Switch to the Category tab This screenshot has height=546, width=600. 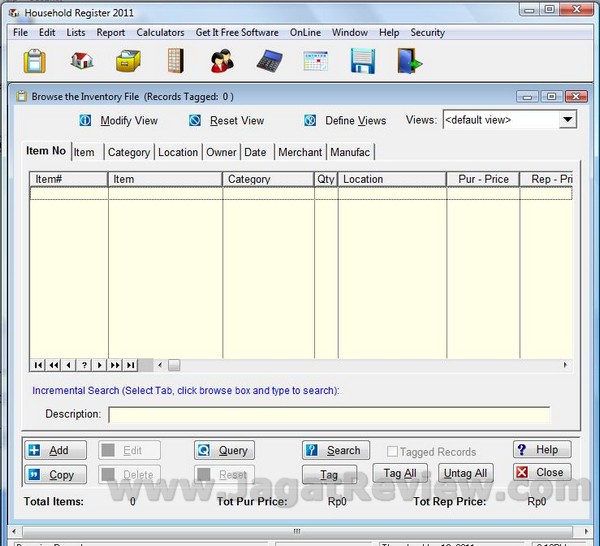pos(128,152)
